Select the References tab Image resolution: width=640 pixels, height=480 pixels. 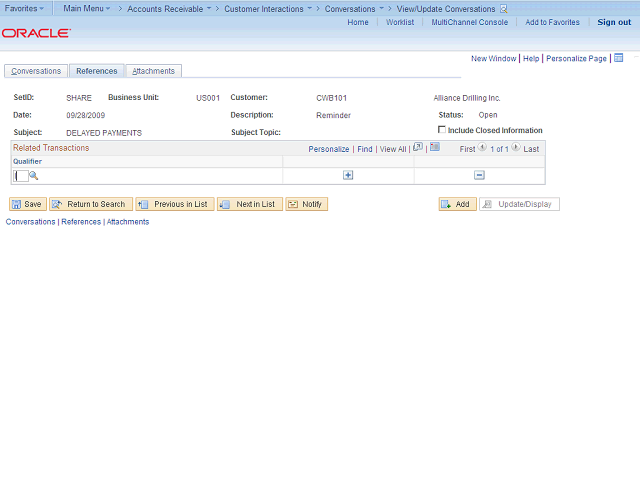tap(97, 71)
